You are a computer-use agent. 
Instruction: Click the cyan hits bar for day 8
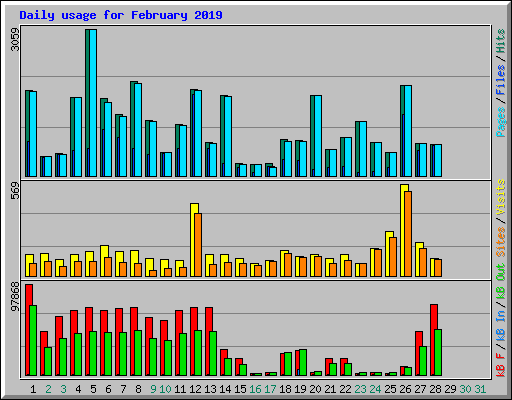138,130
